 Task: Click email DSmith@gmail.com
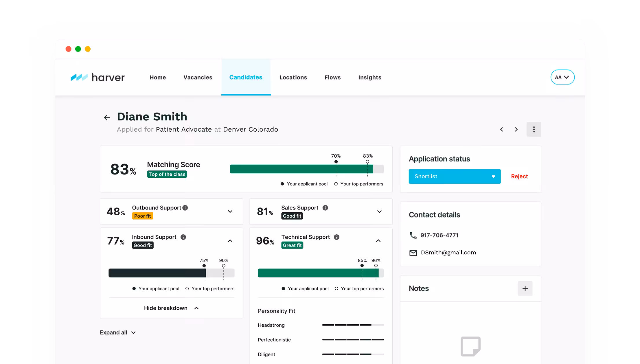pos(448,253)
